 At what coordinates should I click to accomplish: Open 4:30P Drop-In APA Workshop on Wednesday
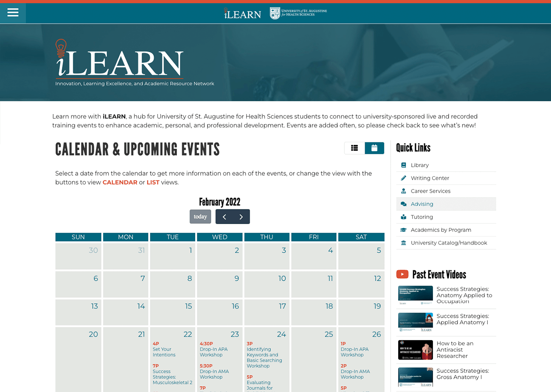point(214,352)
